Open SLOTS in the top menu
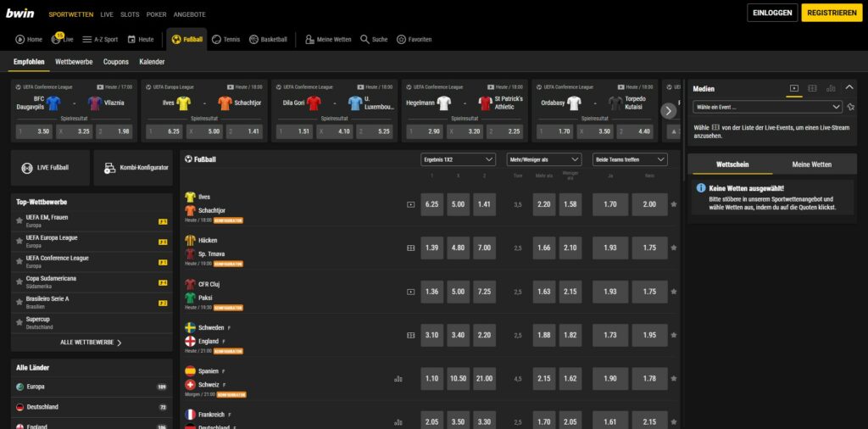 (x=130, y=14)
